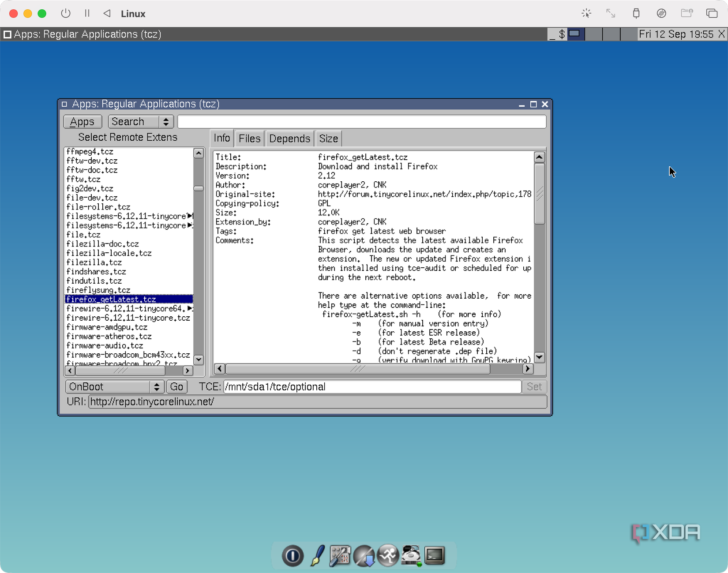
Task: Click the windows overlay icon in VM toolbar
Action: (712, 13)
